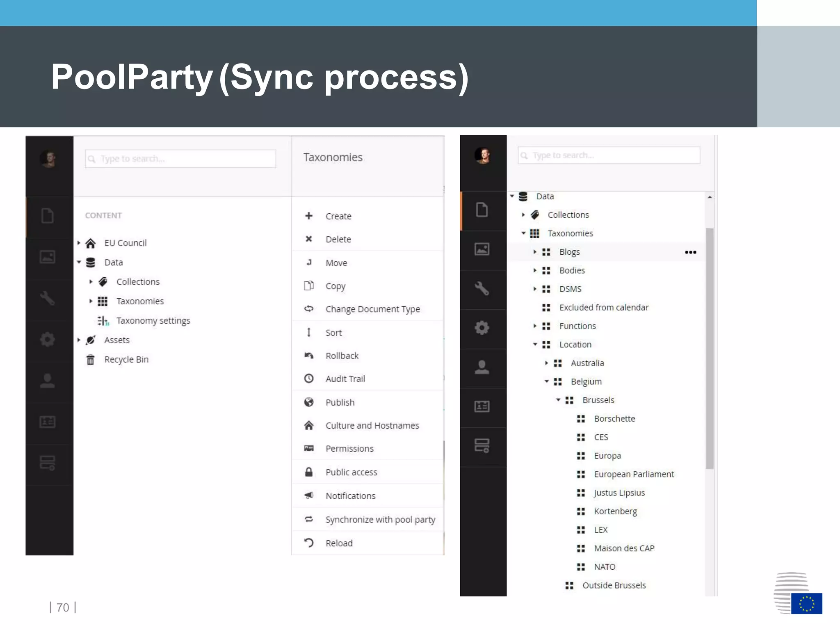Click Data database icon in left tree
The width and height of the screenshot is (840, 630).
click(91, 262)
